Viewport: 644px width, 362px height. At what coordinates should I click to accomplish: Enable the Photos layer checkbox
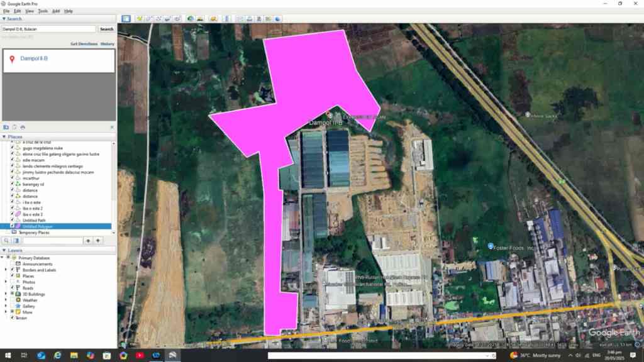click(13, 282)
